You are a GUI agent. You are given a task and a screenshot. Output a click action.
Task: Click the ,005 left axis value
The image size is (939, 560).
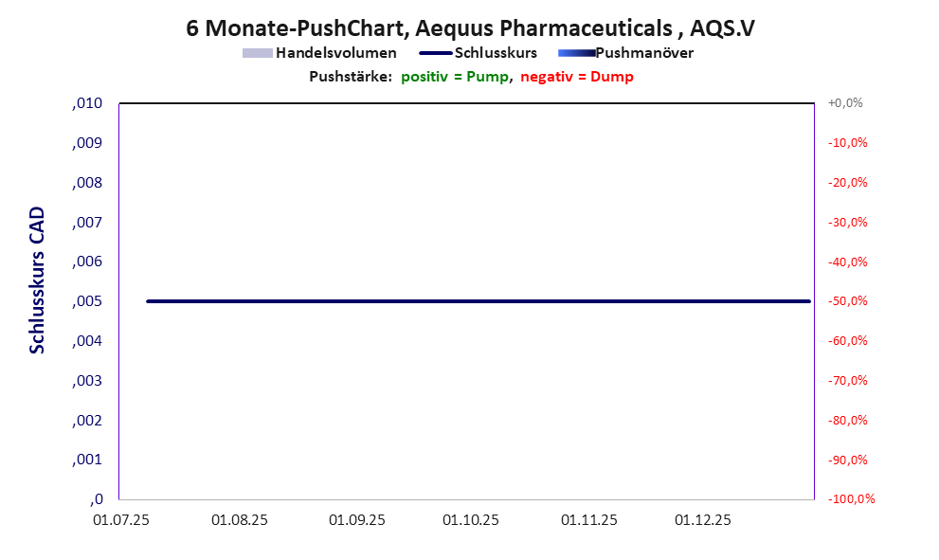point(87,301)
